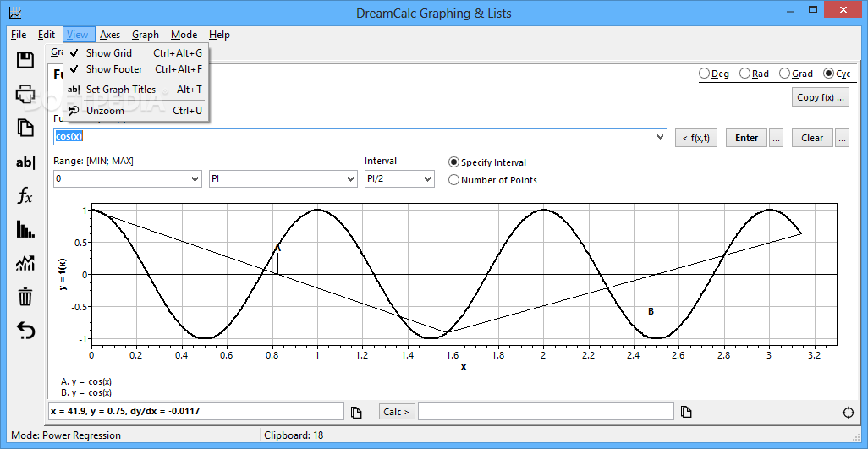Click the empty Calc result input field

[546, 412]
